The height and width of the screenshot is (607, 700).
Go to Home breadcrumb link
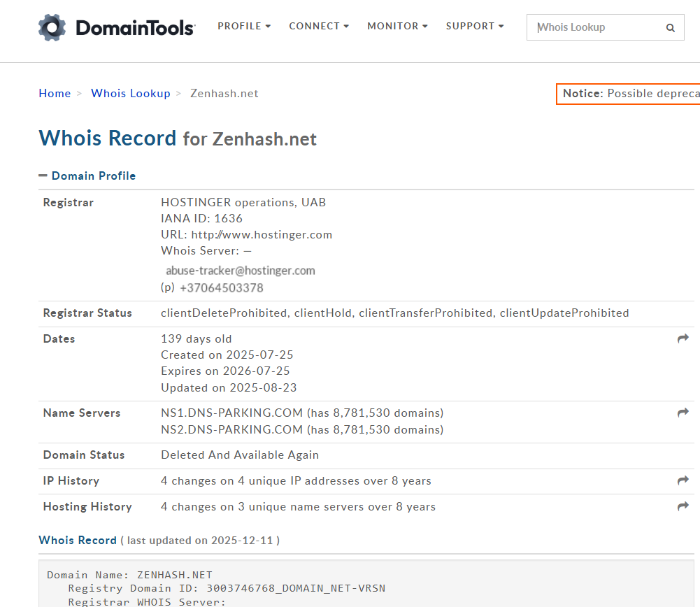pos(55,94)
